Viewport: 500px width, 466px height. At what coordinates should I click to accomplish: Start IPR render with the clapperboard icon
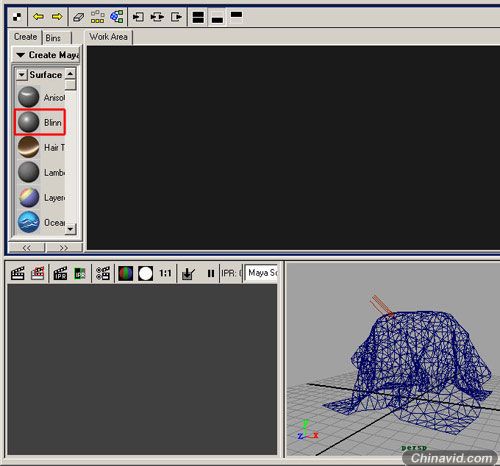[60, 273]
